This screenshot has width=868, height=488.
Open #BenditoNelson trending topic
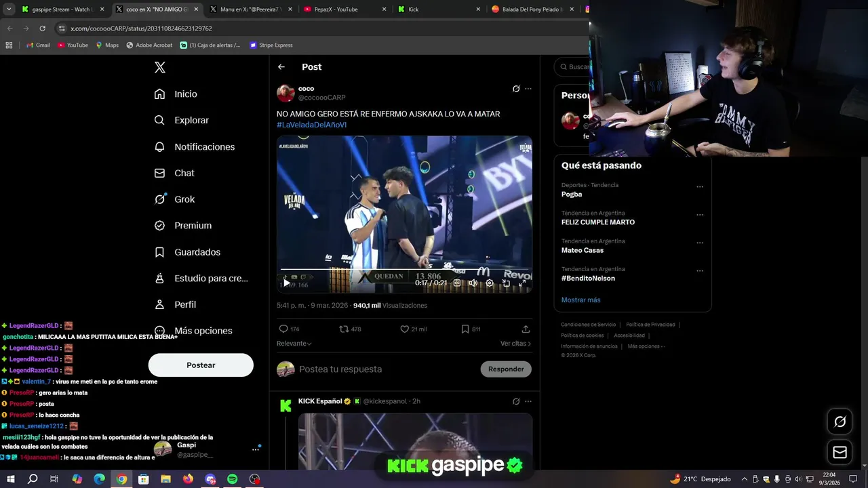(588, 278)
